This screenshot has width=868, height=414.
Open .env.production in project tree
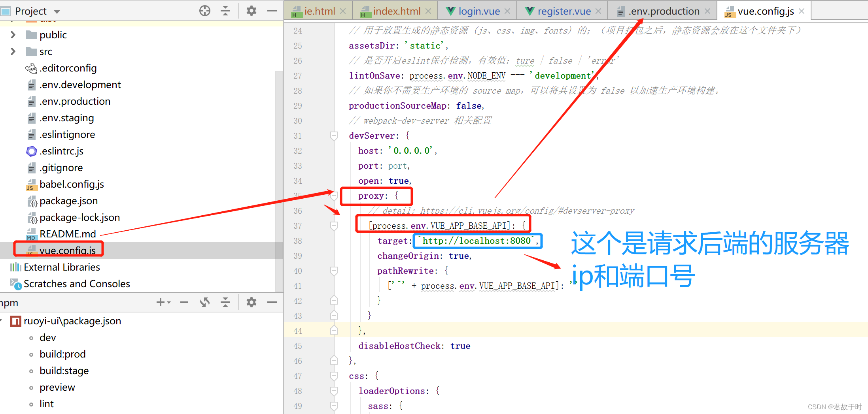(75, 101)
